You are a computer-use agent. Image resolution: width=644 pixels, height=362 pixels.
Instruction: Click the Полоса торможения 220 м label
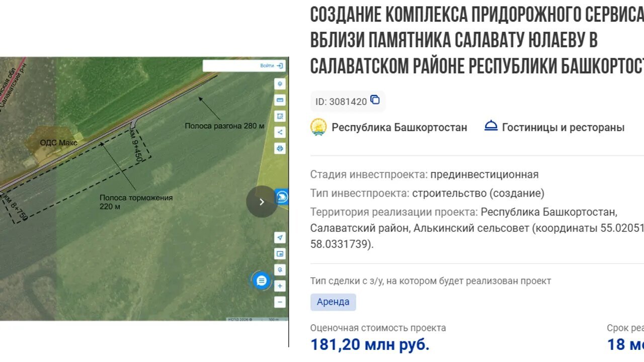[x=136, y=202]
